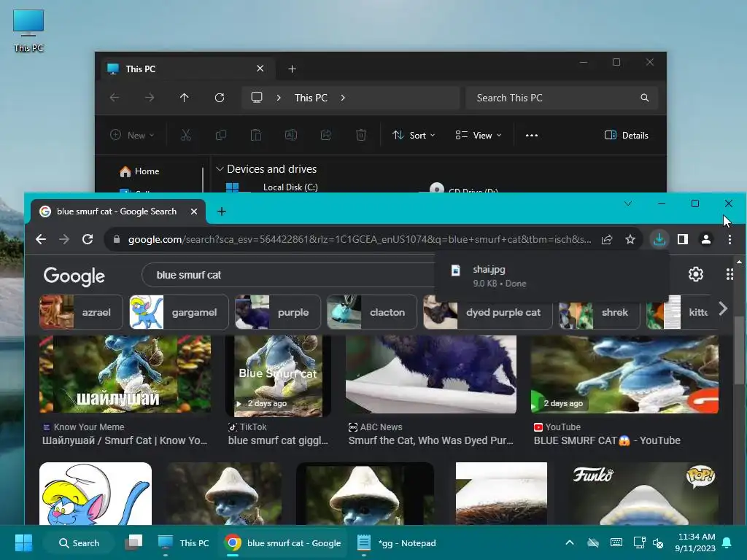Click the site lock icon in address bar

pyautogui.click(x=117, y=239)
